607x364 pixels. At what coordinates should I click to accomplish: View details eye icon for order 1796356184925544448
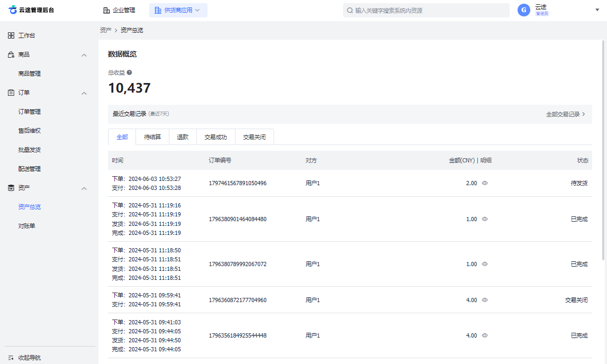[485, 336]
